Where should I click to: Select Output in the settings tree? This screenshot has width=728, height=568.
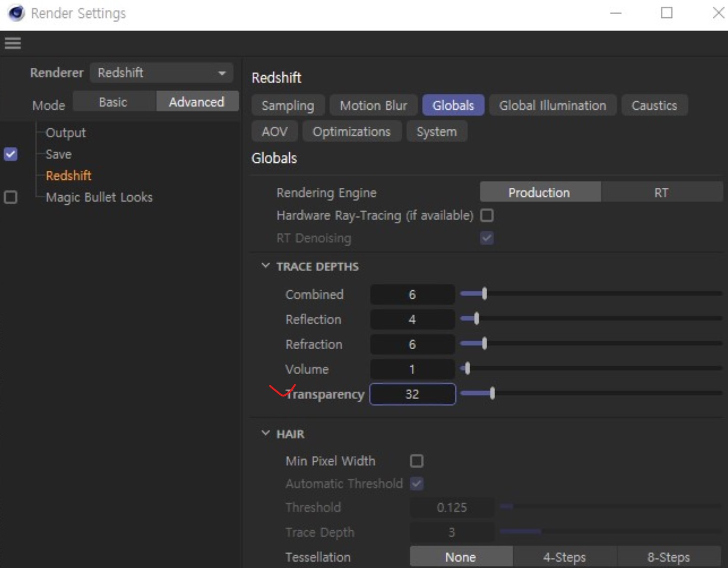pyautogui.click(x=65, y=133)
